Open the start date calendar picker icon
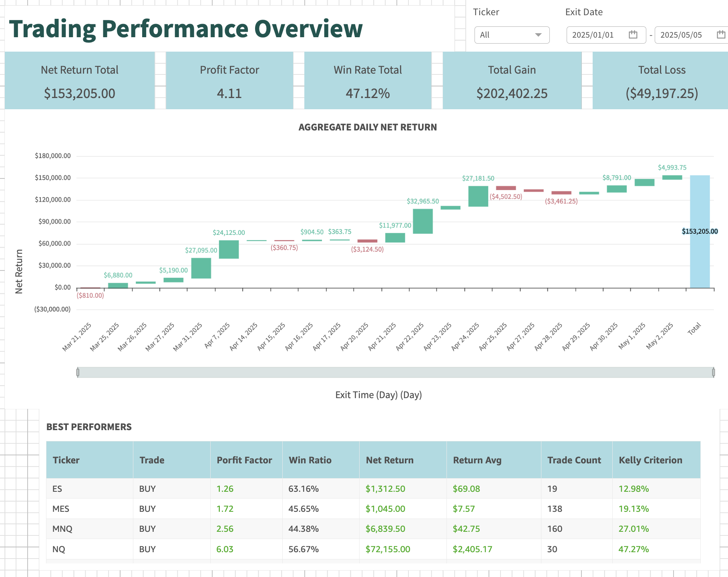The image size is (728, 577). (x=633, y=35)
